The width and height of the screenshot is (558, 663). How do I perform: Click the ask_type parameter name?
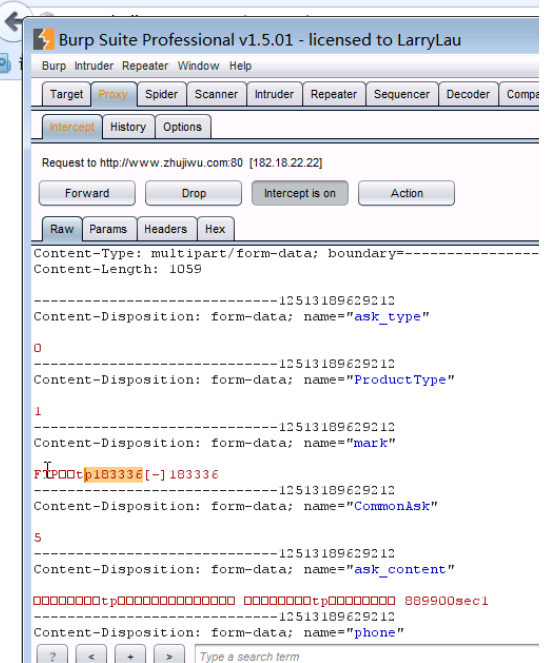click(x=387, y=317)
